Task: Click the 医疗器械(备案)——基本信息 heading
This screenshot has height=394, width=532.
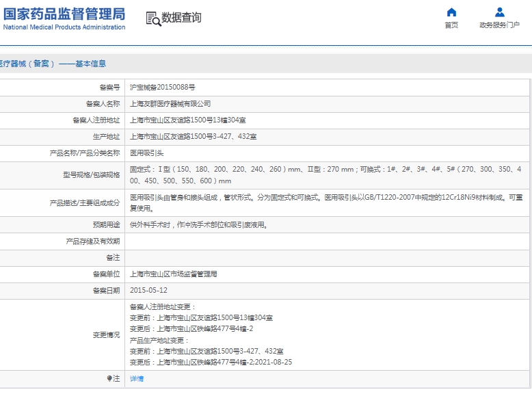Action: pyautogui.click(x=53, y=64)
